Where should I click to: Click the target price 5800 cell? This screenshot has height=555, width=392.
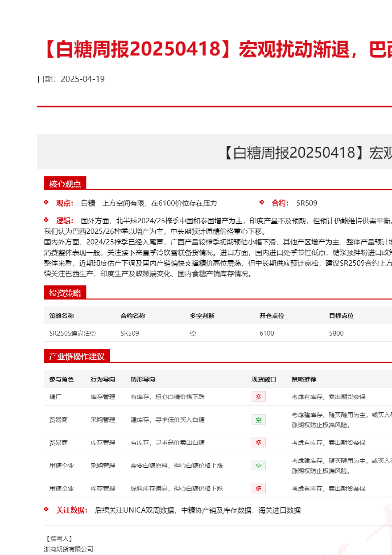click(336, 333)
